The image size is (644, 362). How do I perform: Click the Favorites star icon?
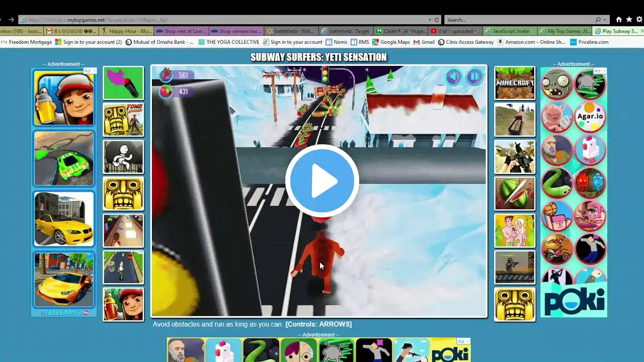(628, 20)
